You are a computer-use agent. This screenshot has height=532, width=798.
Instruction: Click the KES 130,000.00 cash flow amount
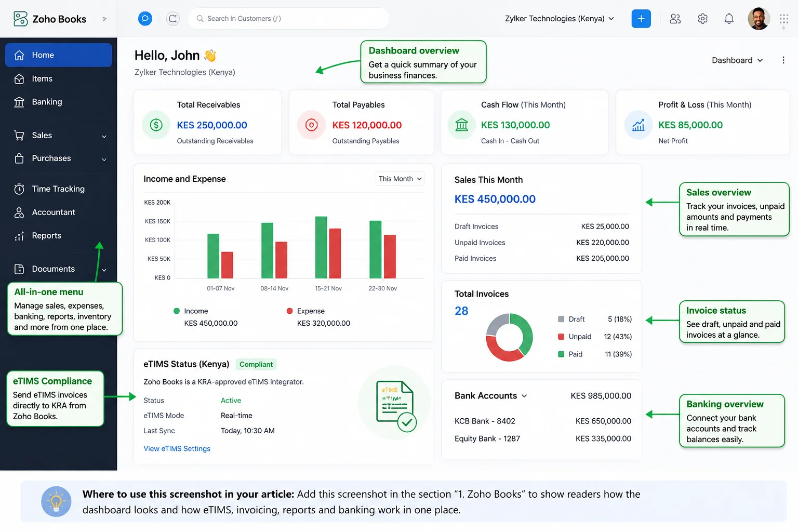tap(515, 125)
